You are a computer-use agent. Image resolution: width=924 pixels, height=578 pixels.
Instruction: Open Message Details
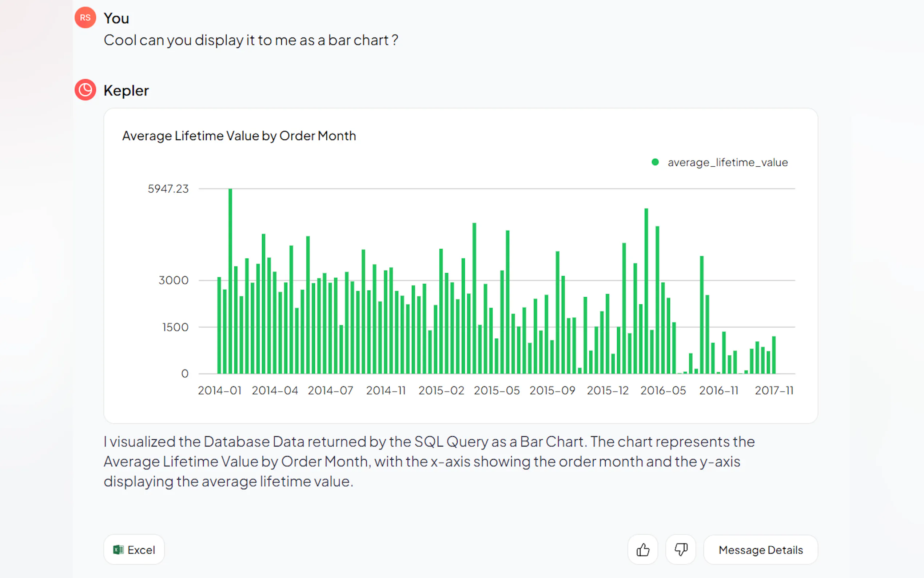[760, 550]
